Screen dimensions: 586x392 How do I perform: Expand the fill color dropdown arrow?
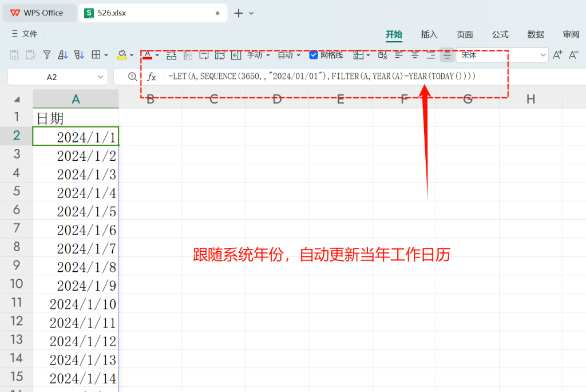coord(132,56)
